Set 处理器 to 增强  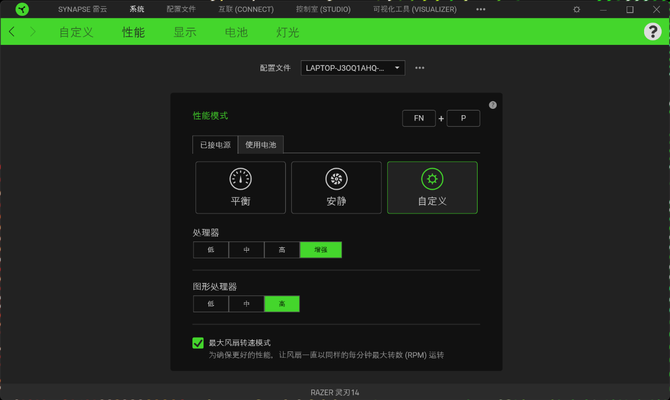click(321, 250)
